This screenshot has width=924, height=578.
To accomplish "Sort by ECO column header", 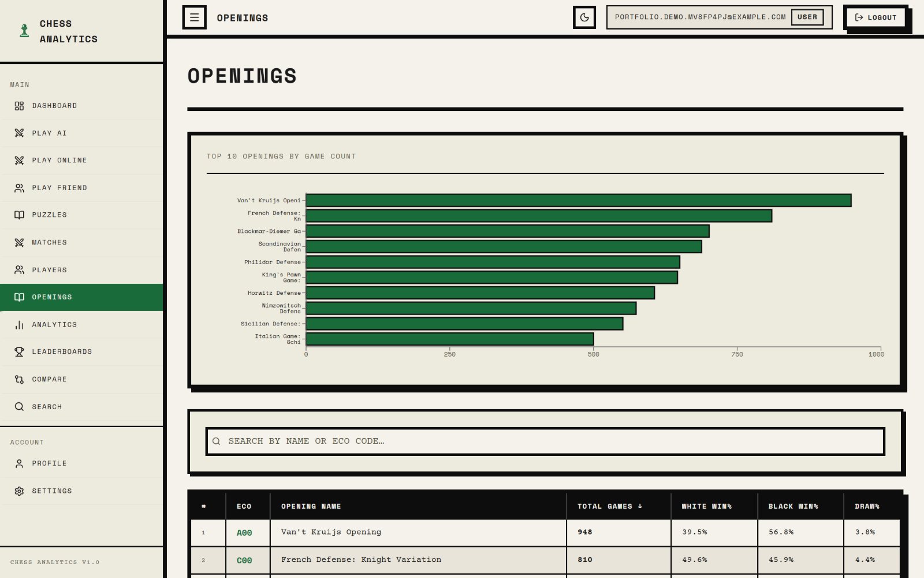I will coord(248,506).
